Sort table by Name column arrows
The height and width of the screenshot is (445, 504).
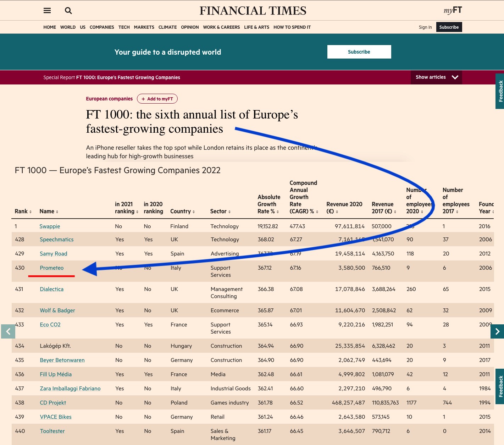[57, 212]
